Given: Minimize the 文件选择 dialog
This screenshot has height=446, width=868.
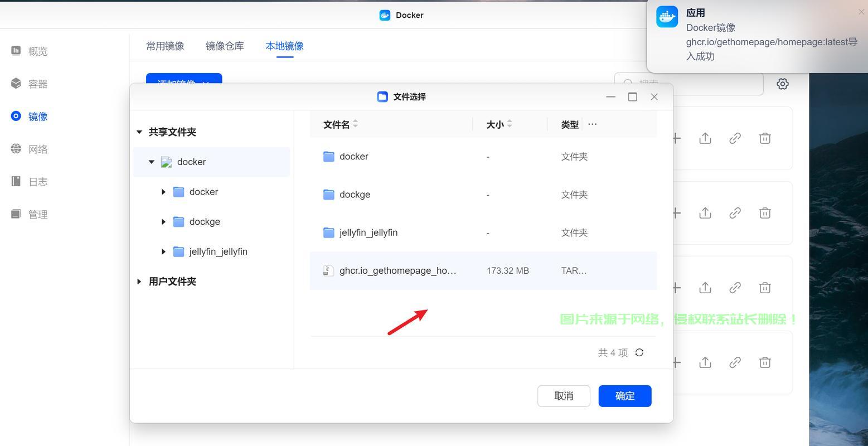Looking at the screenshot, I should [x=611, y=97].
